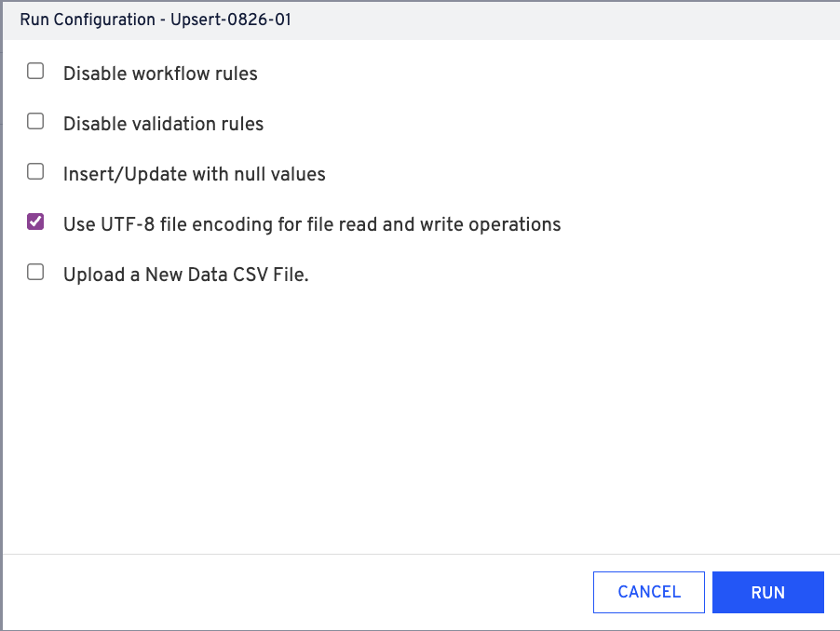Uncheck the UTF-8 file encoding checkbox
Screen dimensions: 840x631
coord(35,222)
